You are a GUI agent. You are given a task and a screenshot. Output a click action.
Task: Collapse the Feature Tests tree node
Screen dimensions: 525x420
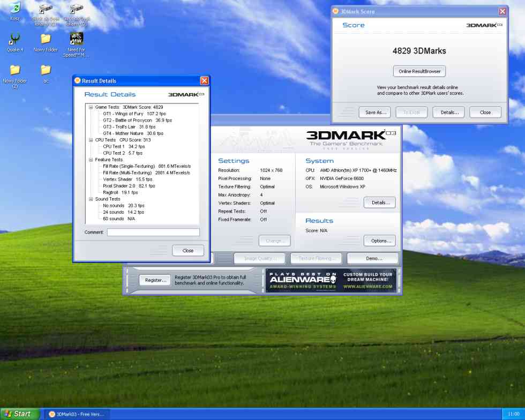pyautogui.click(x=91, y=160)
